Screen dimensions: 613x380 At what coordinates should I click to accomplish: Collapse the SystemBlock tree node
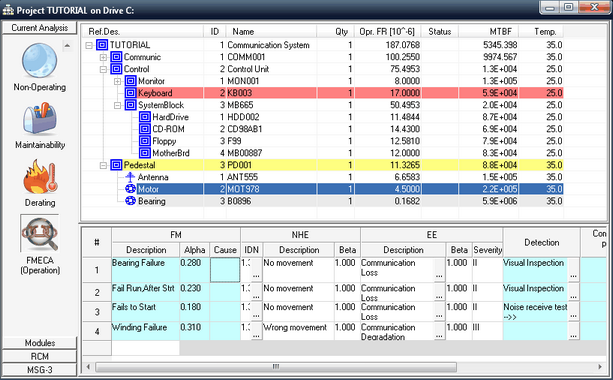(x=117, y=105)
